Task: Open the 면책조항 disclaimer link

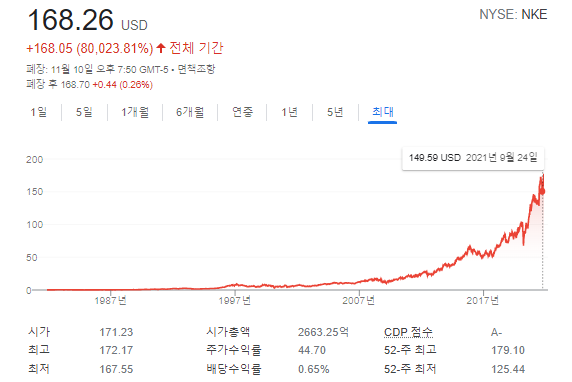Action: click(x=197, y=69)
